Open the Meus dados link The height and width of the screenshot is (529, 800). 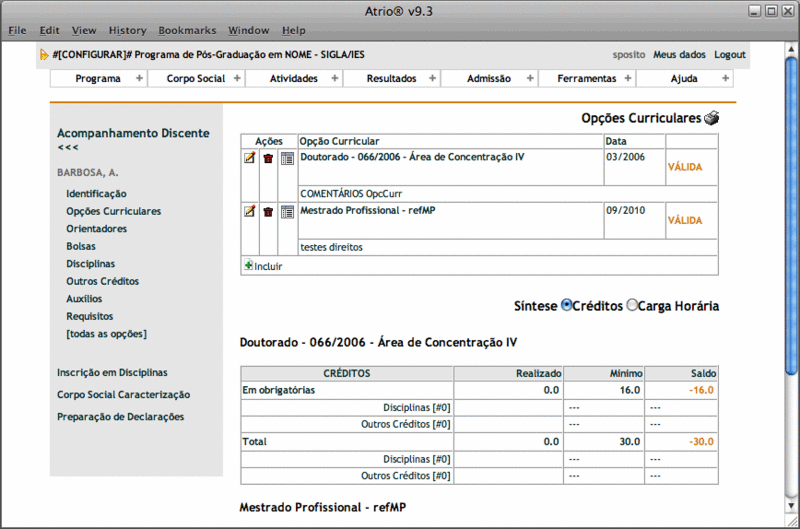679,54
